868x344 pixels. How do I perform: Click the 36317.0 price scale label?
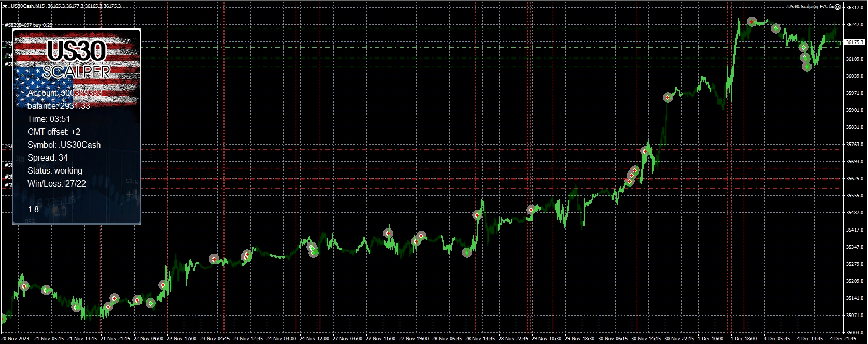click(x=855, y=8)
